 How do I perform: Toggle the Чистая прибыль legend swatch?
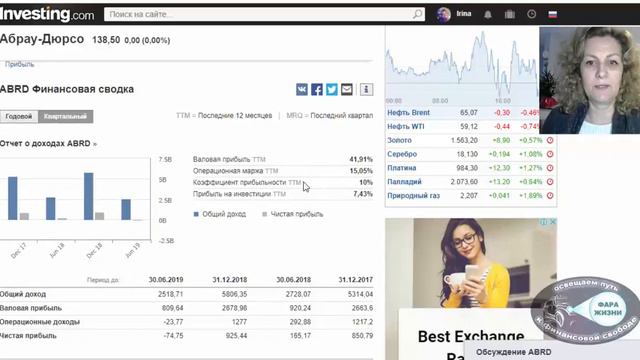point(264,214)
